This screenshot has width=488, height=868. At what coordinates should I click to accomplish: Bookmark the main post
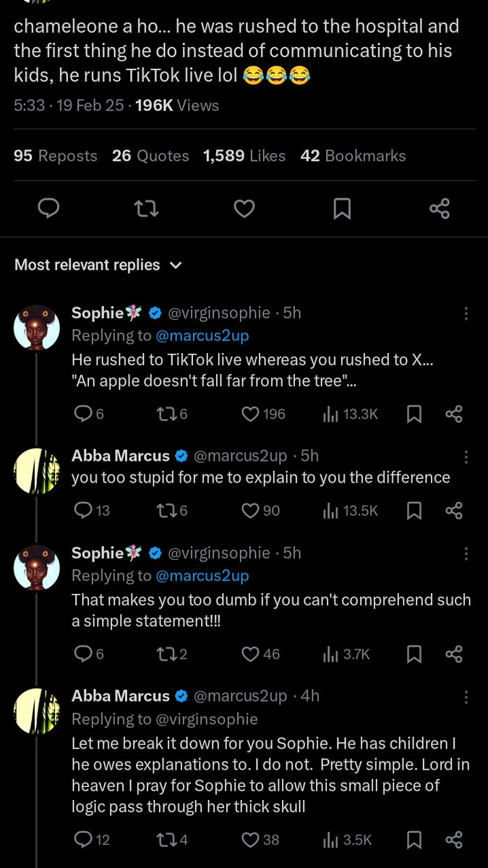tap(342, 209)
